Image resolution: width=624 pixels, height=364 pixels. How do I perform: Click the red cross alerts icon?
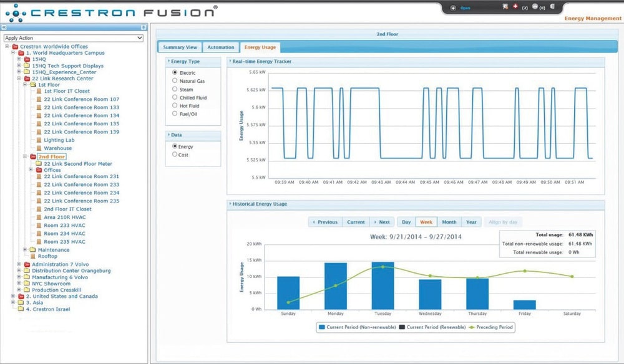(x=515, y=7)
